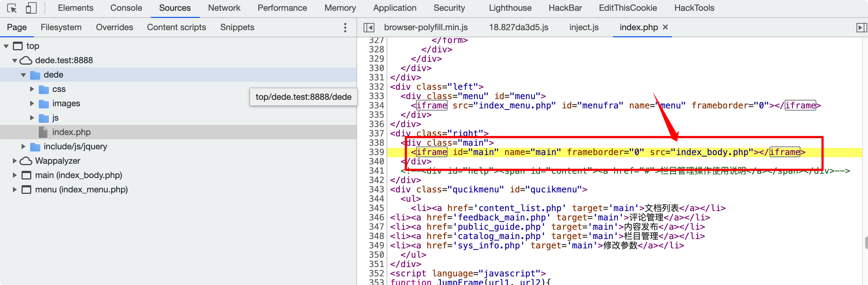
Task: Expand the css folder
Action: (x=32, y=89)
